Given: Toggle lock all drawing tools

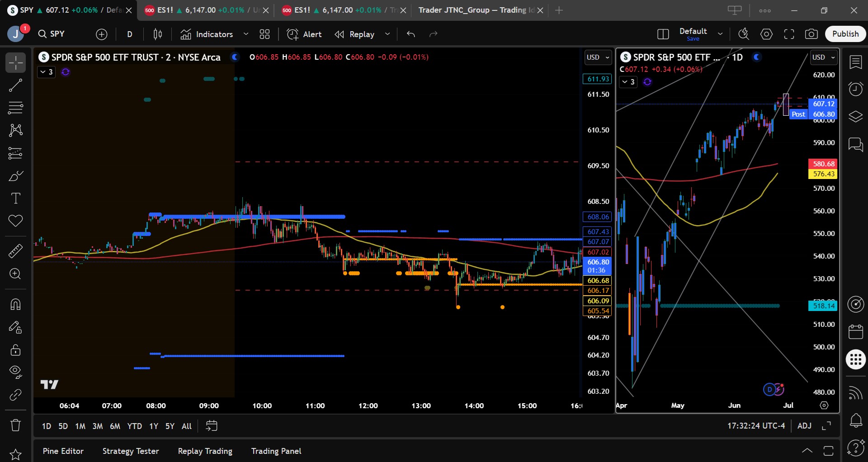Looking at the screenshot, I should pyautogui.click(x=15, y=349).
